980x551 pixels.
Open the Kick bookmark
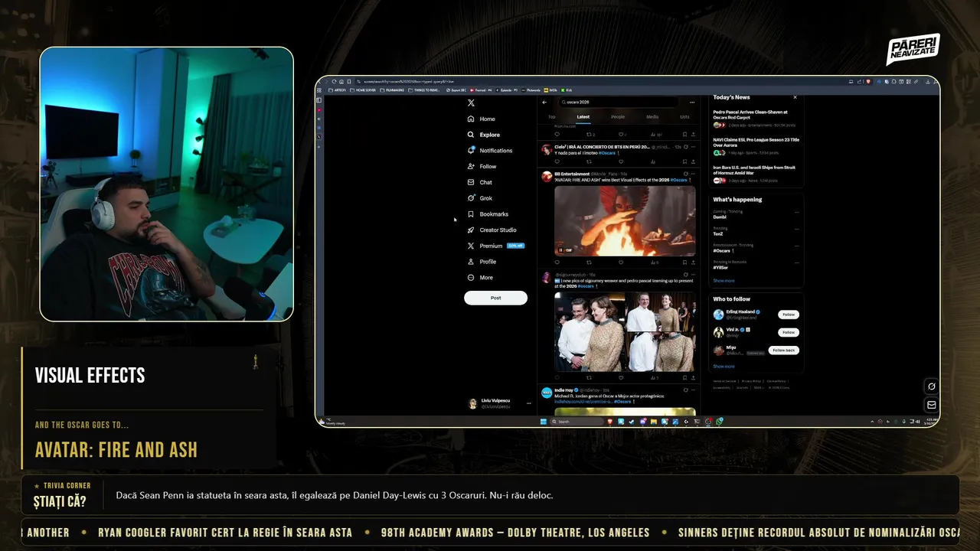tap(567, 90)
